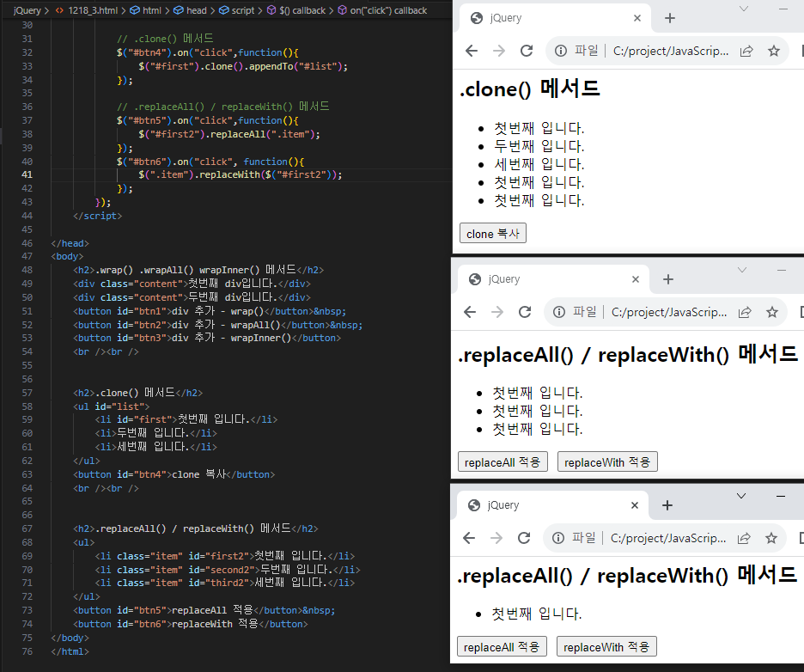Click '세번째 입니다.' list item in top browser

539,164
